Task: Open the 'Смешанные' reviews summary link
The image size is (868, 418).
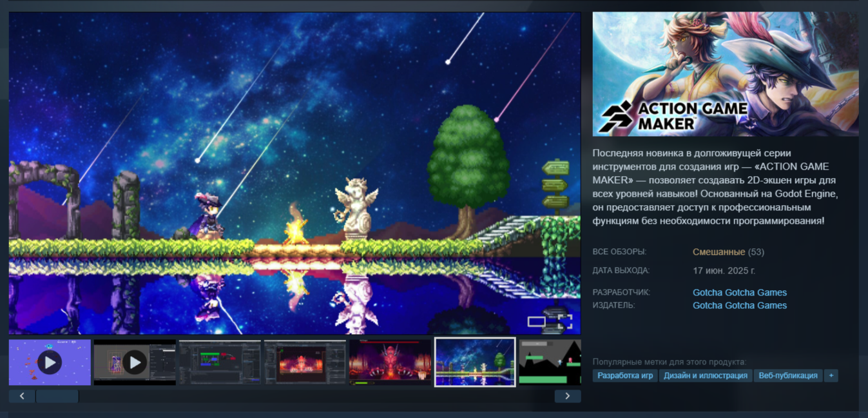Action: tap(719, 252)
